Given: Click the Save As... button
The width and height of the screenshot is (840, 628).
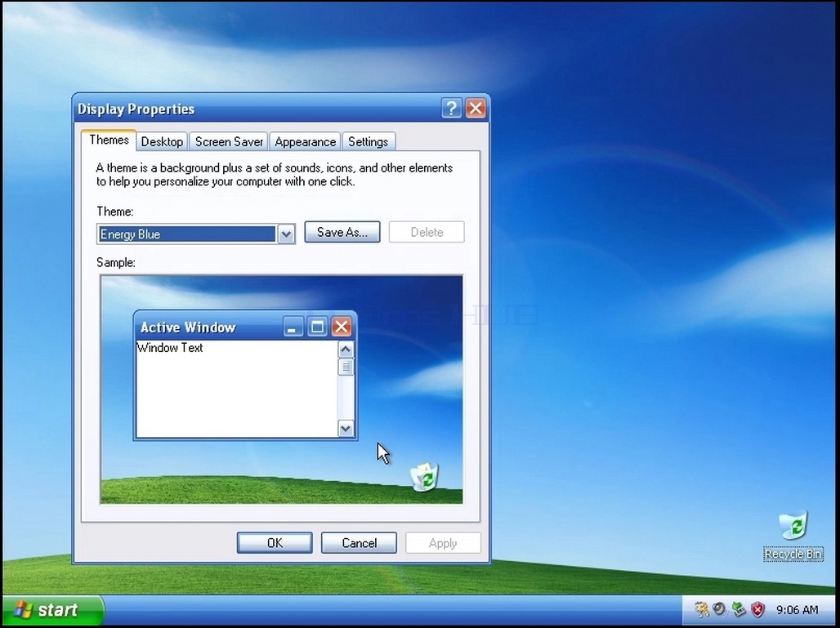Looking at the screenshot, I should pos(342,232).
